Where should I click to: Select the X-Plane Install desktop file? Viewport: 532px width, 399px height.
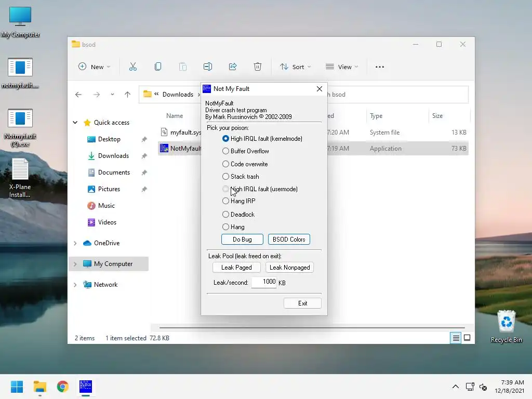tap(20, 179)
